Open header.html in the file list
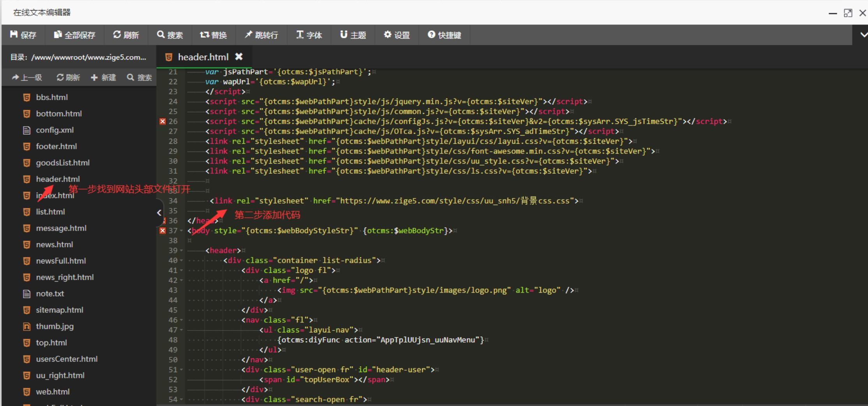Viewport: 868px width, 406px height. [x=58, y=179]
